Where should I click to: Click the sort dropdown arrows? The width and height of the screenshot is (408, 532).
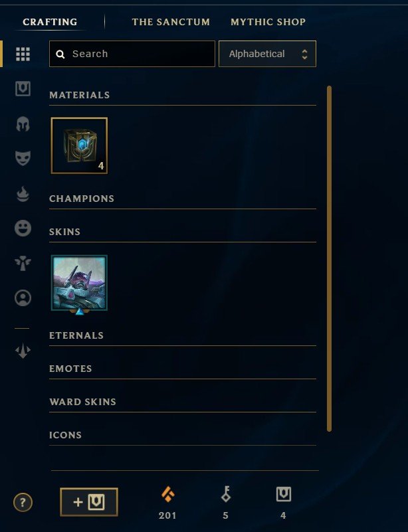click(x=304, y=54)
